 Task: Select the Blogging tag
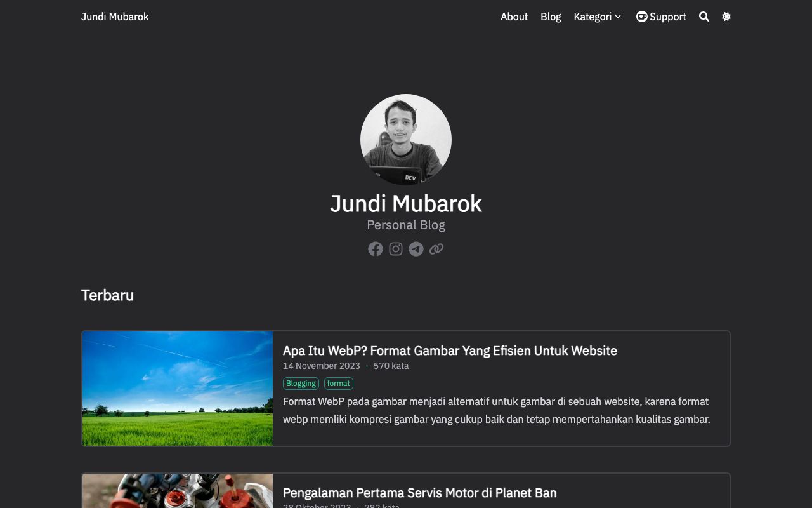click(x=301, y=384)
